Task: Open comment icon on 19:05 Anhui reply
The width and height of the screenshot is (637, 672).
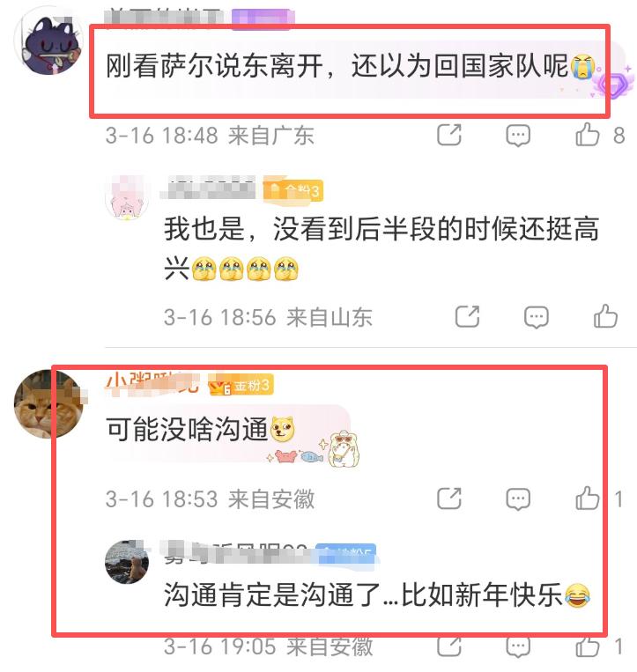Action: (518, 646)
